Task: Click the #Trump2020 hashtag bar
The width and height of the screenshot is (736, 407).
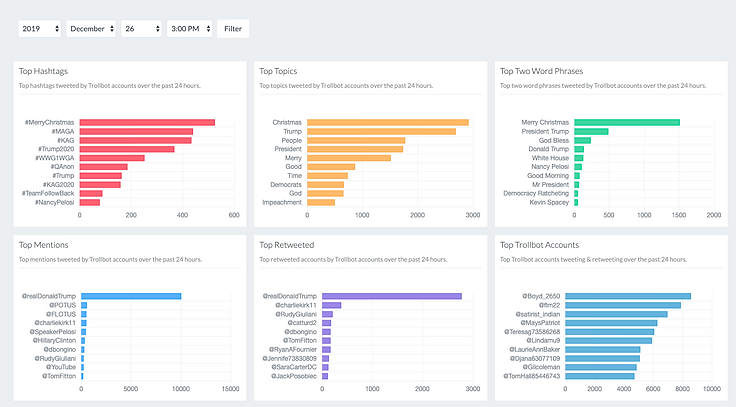Action: 127,149
